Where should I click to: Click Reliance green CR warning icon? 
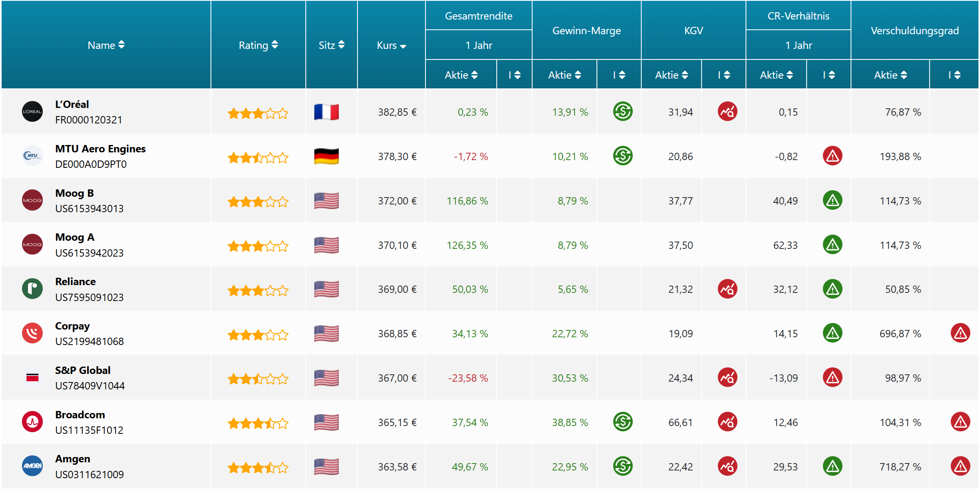[x=832, y=289]
